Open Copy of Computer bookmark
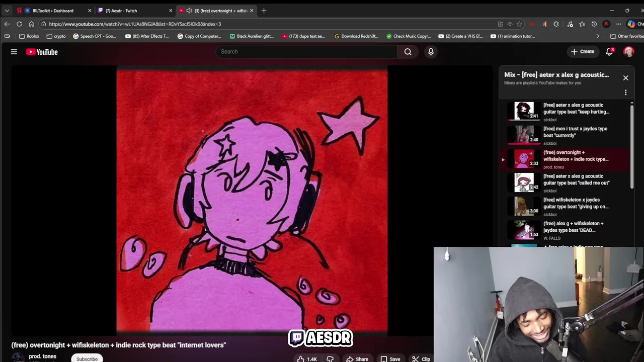This screenshot has width=644, height=362. tap(199, 36)
